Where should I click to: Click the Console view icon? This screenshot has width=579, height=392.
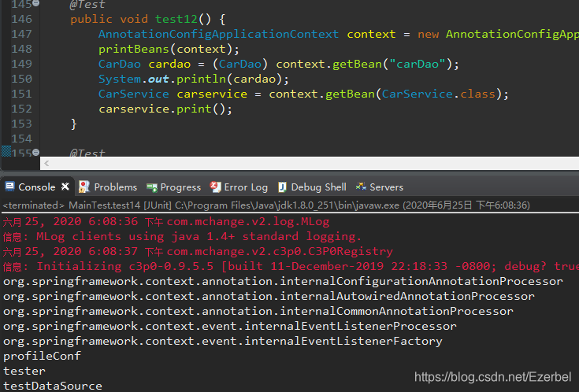click(10, 187)
